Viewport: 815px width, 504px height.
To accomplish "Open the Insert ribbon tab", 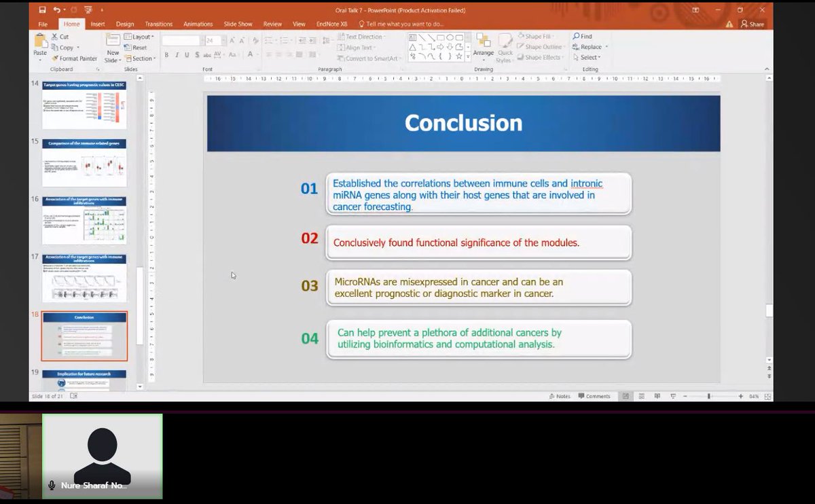I will coord(98,24).
